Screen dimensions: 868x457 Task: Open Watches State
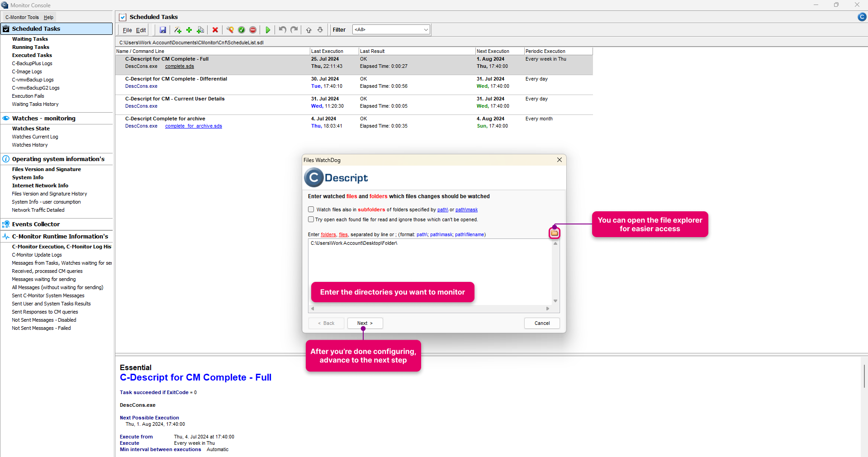click(x=31, y=129)
